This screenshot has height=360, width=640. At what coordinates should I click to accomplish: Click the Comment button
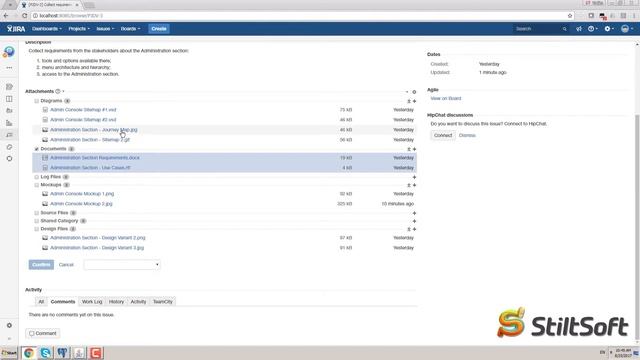point(42,333)
